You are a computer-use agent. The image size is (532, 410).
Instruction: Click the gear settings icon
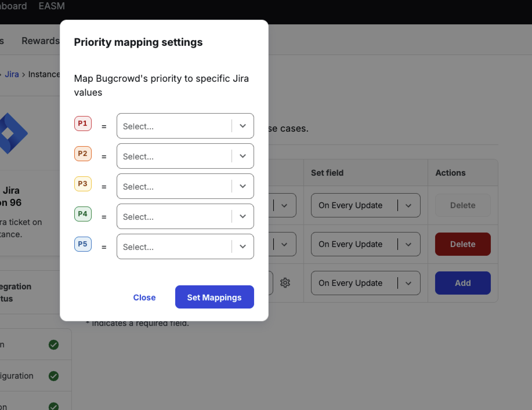[285, 283]
